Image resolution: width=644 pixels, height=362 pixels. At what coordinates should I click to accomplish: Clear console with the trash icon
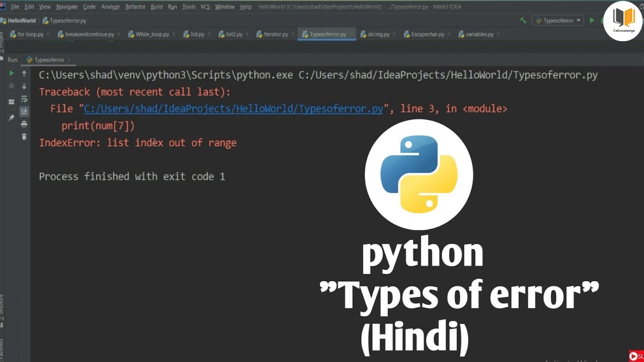click(x=24, y=137)
